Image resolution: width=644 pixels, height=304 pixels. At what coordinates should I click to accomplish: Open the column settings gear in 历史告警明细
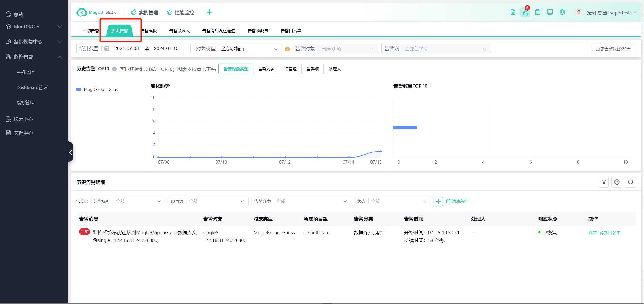click(x=617, y=182)
